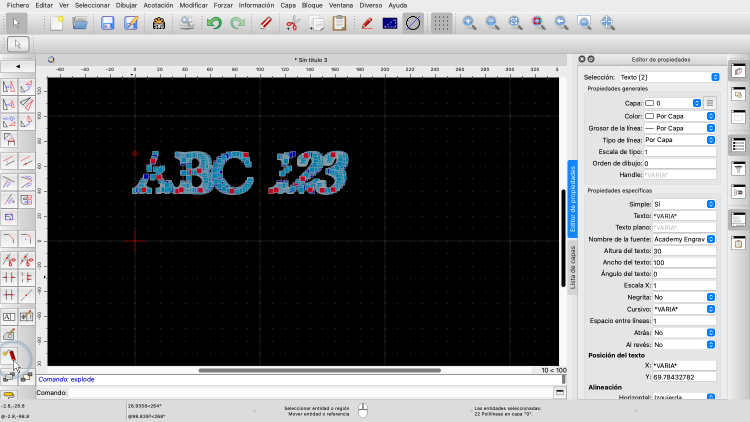Open the Capa layer dropdown

pyautogui.click(x=673, y=103)
